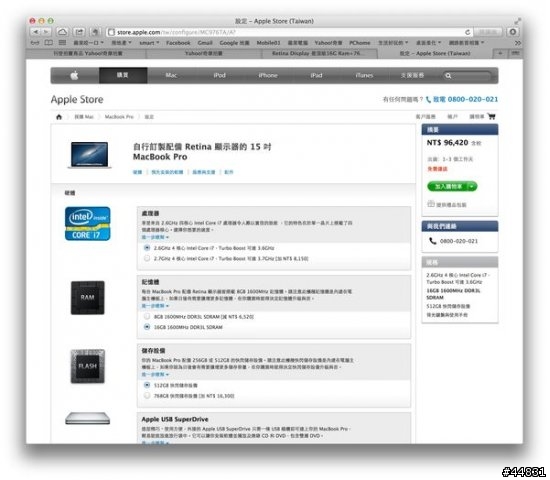This screenshot has width=550, height=480.
Task: Open the 'smart' bookmarks folder dropdown
Action: pyautogui.click(x=149, y=43)
